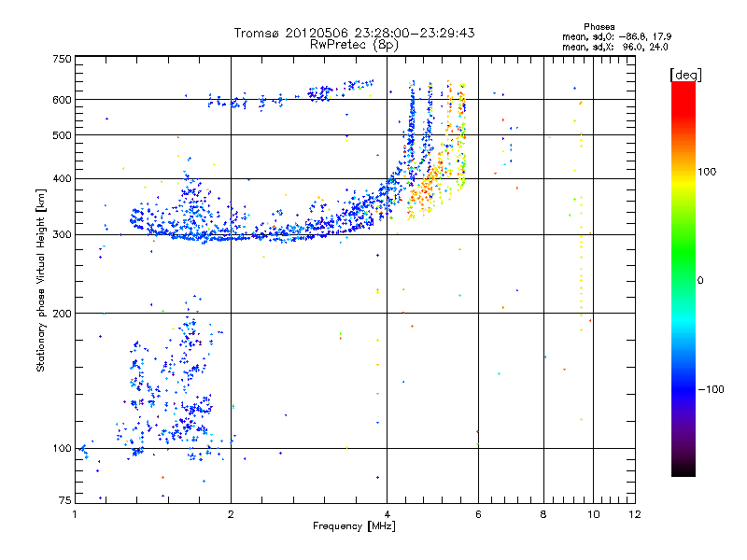Viewport: 747px width, 560px height.
Task: Click the y-axis label "750"
Action: click(x=62, y=59)
